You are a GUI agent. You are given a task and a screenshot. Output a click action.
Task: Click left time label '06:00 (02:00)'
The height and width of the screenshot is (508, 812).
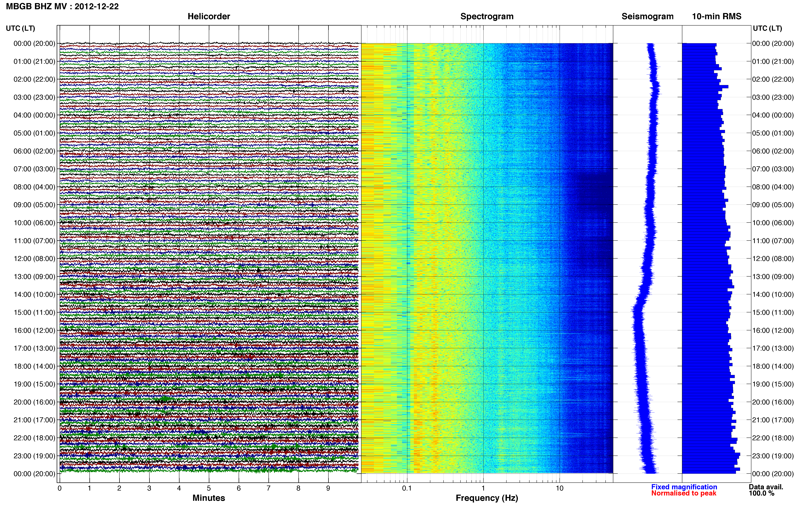(34, 151)
